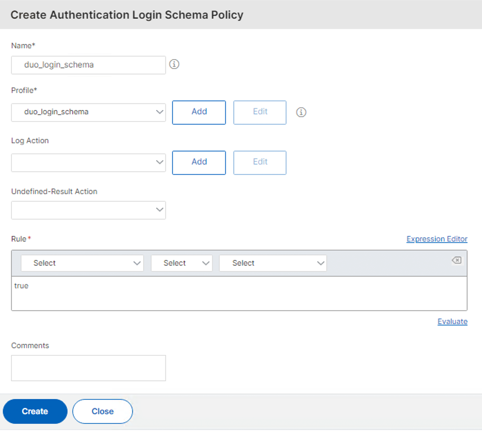Image resolution: width=482 pixels, height=448 pixels.
Task: Clear the rule expression with backspace icon
Action: (x=457, y=260)
